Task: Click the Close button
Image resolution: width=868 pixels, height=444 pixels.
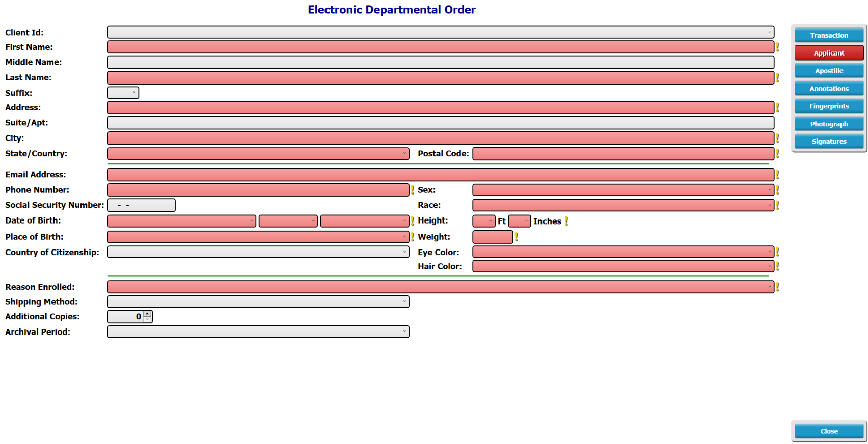Action: [x=829, y=431]
